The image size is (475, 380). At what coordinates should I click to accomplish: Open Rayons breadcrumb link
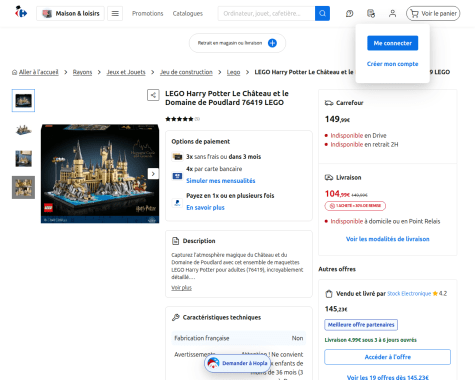coord(82,72)
